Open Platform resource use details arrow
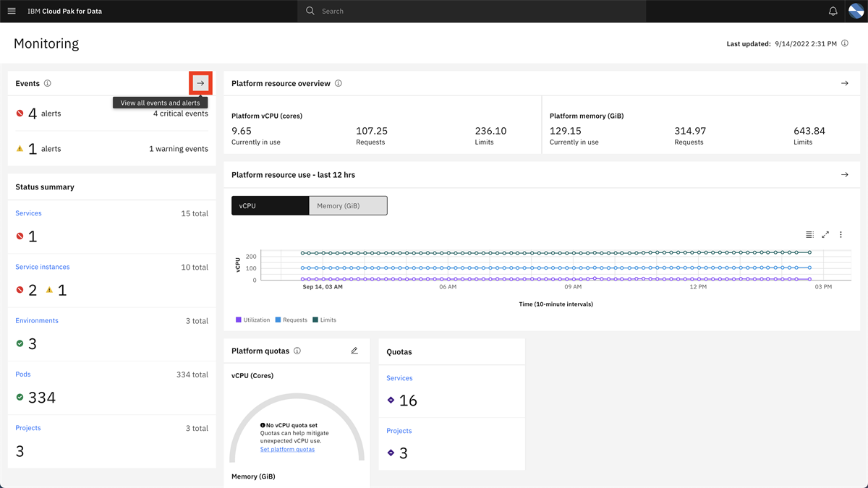This screenshot has height=488, width=868. tap(845, 174)
